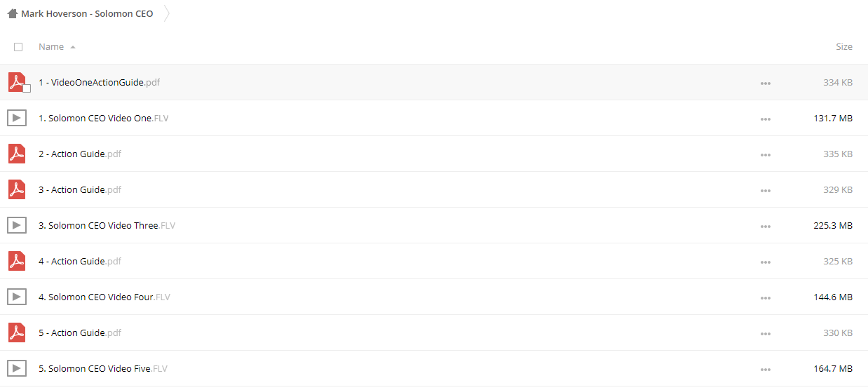
Task: Open more options for Solomon CEO Video Three
Action: click(765, 227)
